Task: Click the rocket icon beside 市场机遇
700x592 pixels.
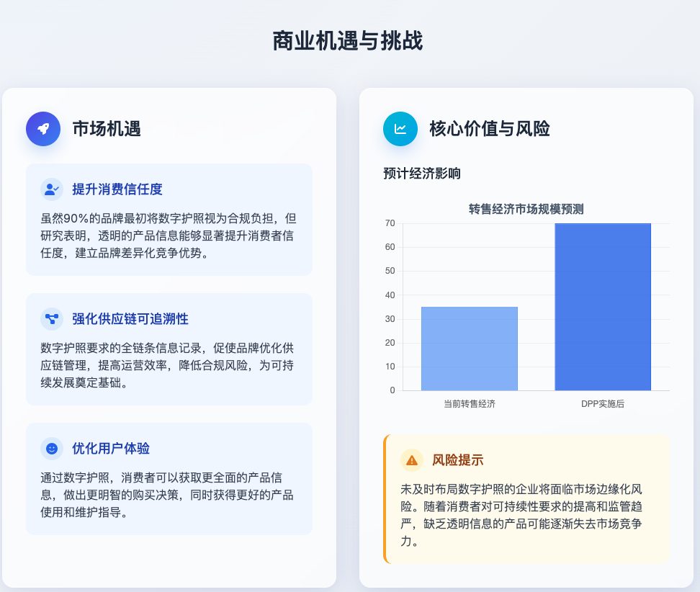Action: coord(43,129)
